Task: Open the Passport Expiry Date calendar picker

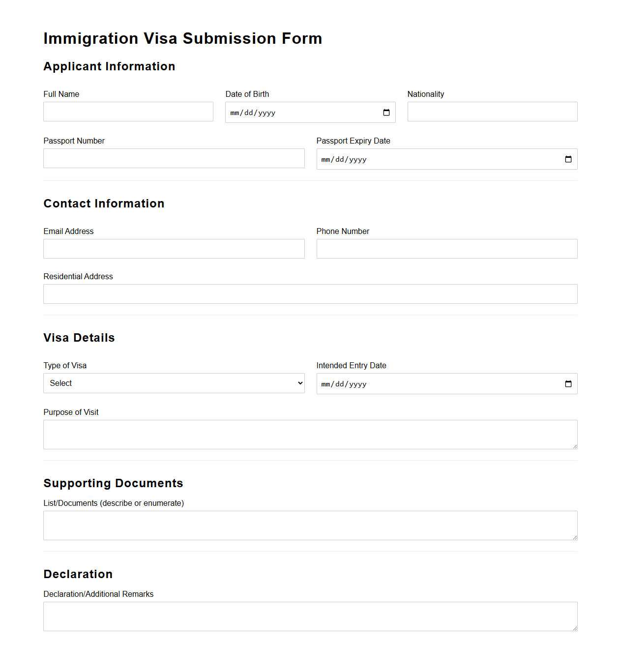Action: click(568, 159)
